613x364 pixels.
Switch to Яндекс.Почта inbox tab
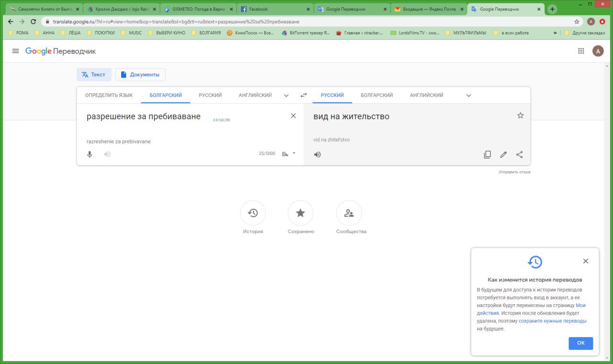coord(429,9)
